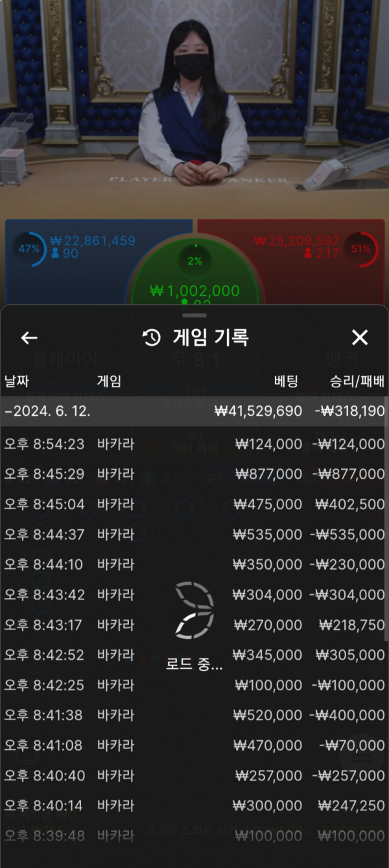Click the red banker count icon
Viewport: 389px width, 868px height.
pos(309,254)
